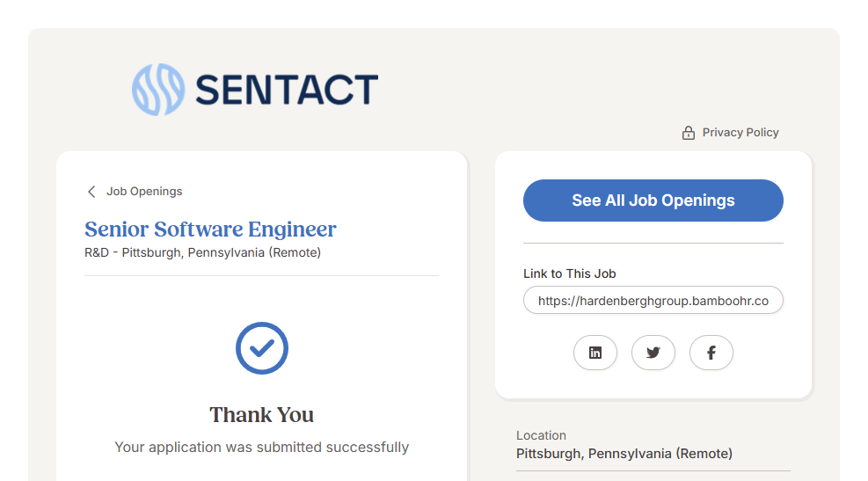
Task: Click the Thank You heading
Action: 261,415
